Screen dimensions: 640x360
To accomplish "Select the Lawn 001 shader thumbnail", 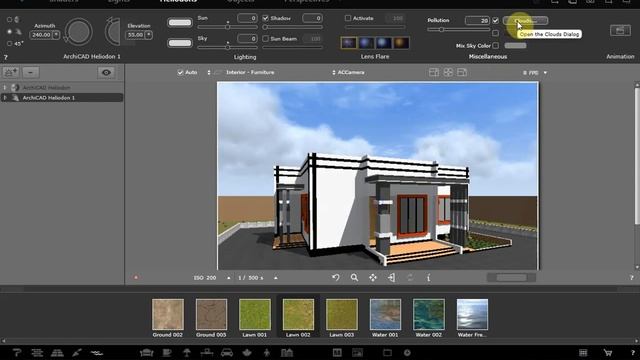I will 255,314.
